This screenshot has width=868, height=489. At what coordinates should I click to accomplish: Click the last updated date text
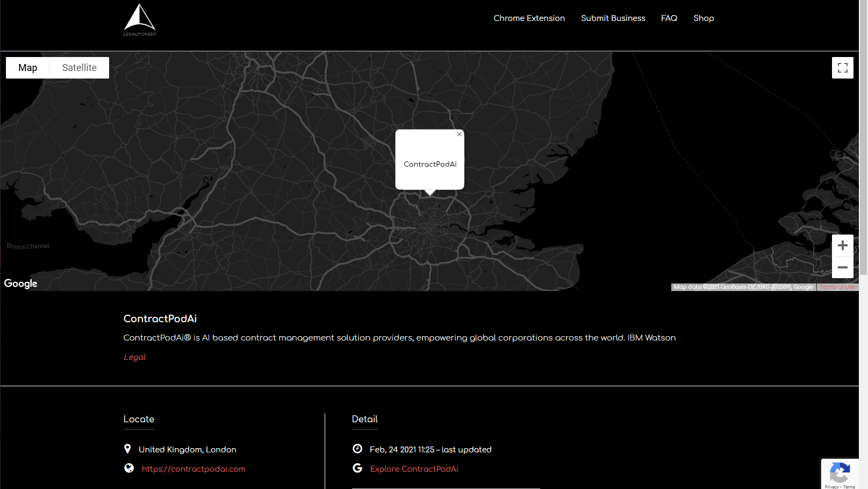coord(431,450)
